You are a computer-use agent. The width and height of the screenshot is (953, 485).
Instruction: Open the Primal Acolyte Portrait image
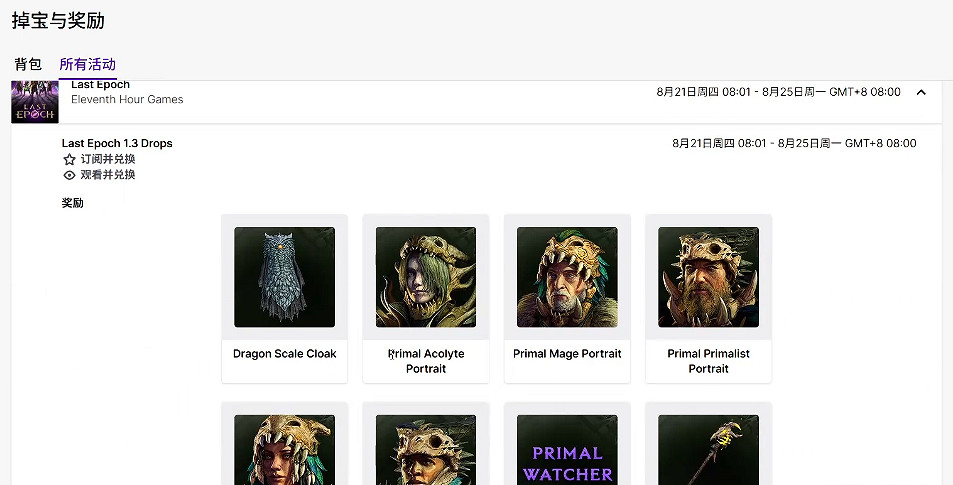426,277
